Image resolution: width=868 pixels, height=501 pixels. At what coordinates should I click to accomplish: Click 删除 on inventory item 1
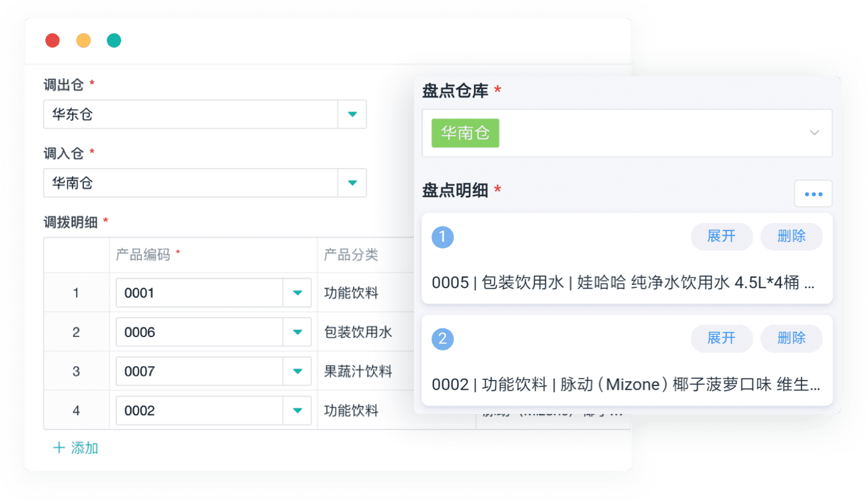tap(791, 237)
